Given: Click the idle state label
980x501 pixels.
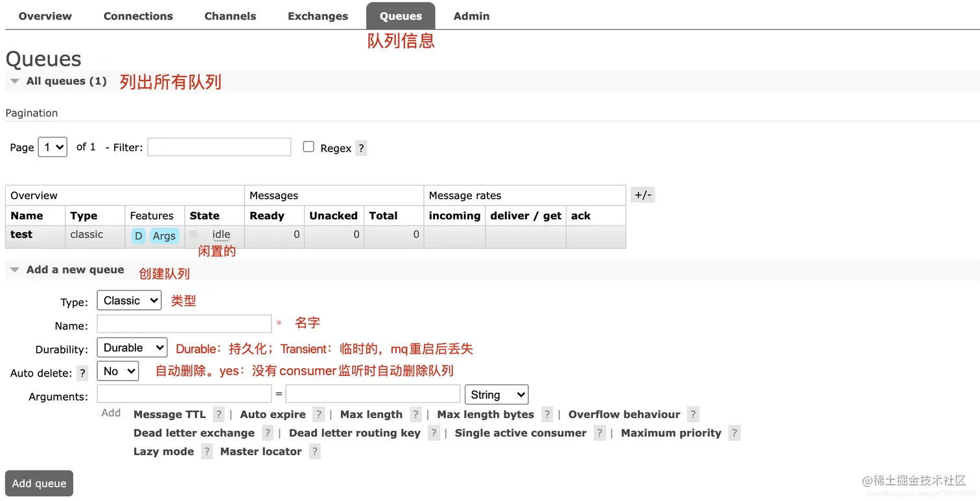Looking at the screenshot, I should coord(221,235).
